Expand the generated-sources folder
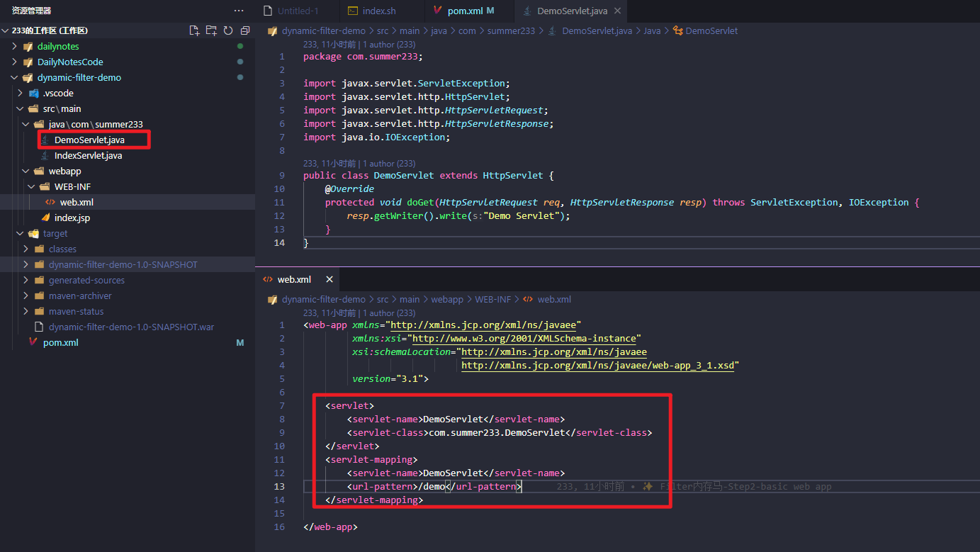Viewport: 980px width, 552px height. 26,280
